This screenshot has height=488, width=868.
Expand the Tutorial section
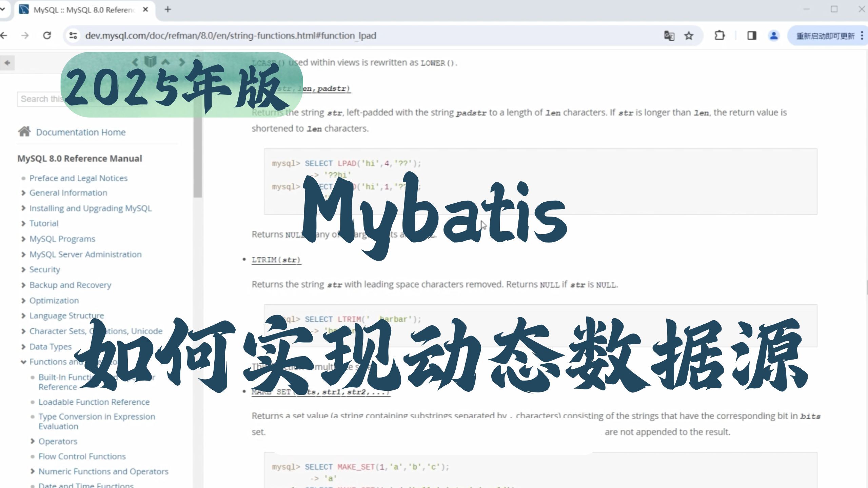(23, 223)
